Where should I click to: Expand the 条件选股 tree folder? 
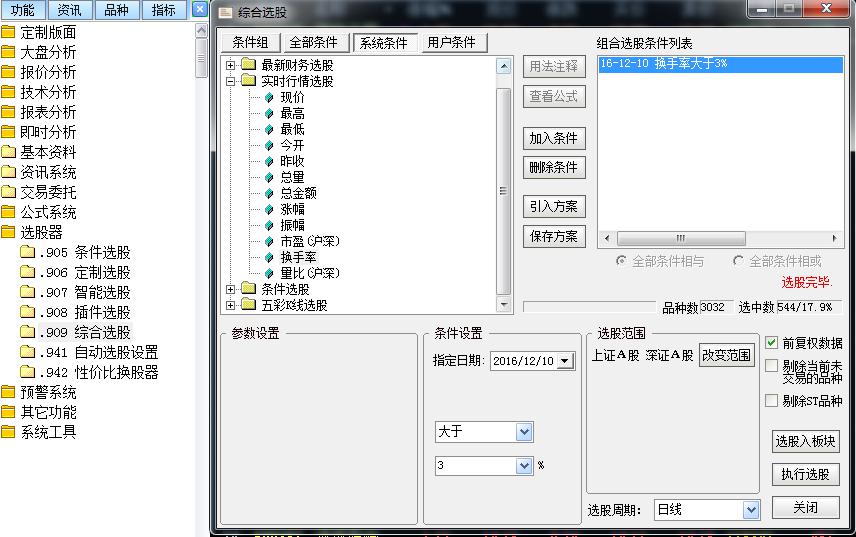coord(230,289)
